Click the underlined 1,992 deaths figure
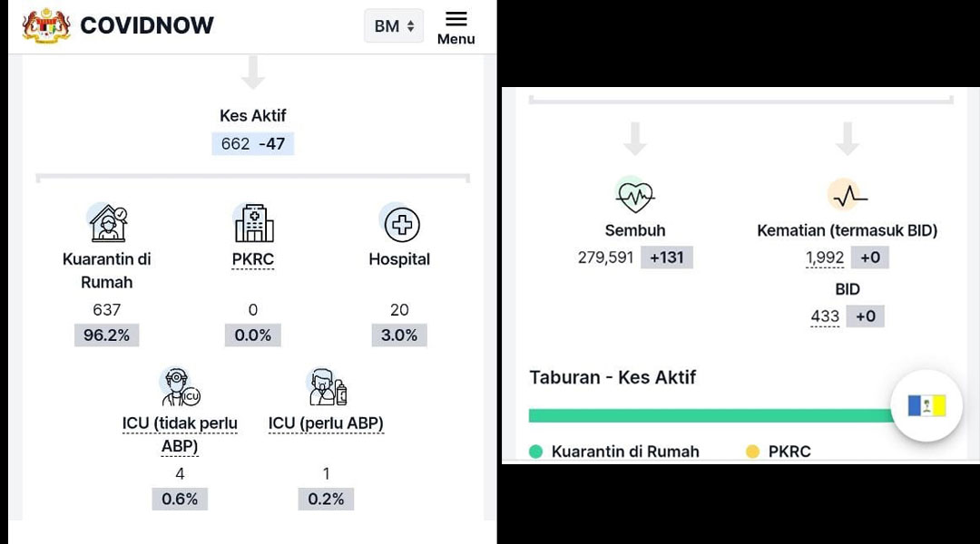This screenshot has width=980, height=544. click(x=825, y=258)
